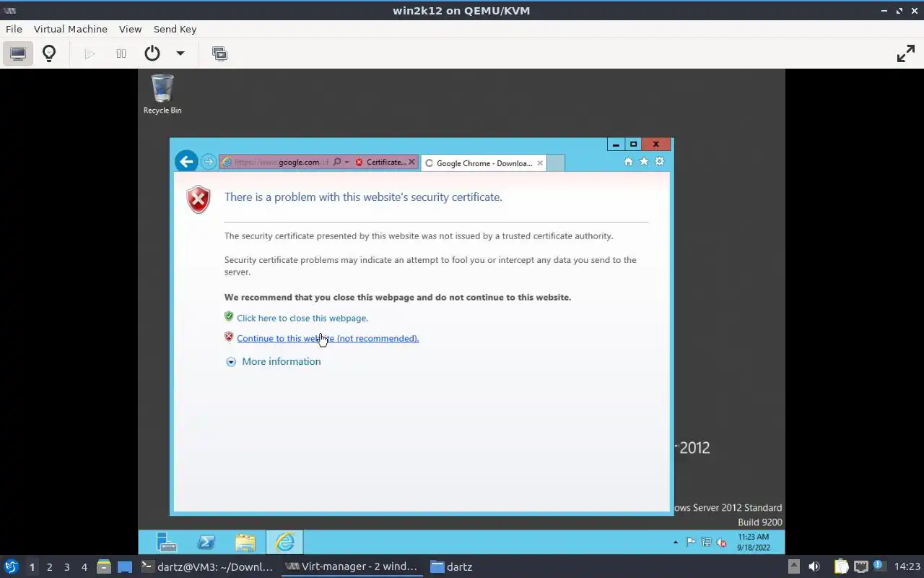The width and height of the screenshot is (924, 578).
Task: Switch to workspace 2
Action: (49, 567)
